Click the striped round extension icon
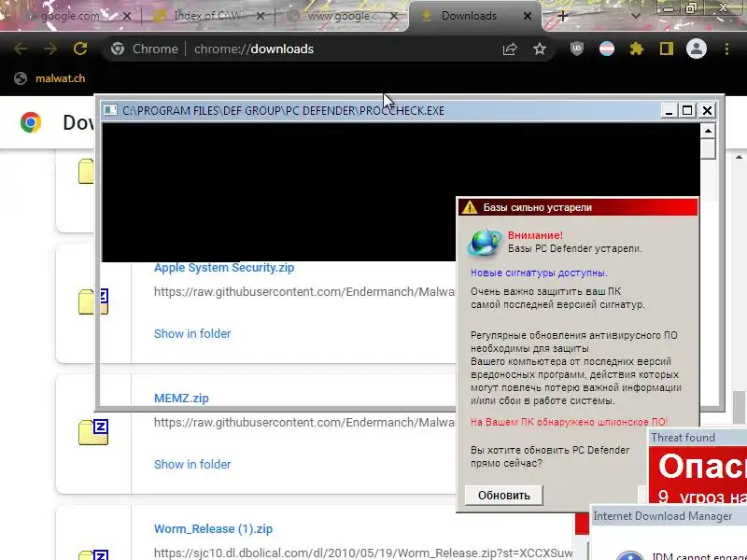Image resolution: width=747 pixels, height=560 pixels. point(606,49)
